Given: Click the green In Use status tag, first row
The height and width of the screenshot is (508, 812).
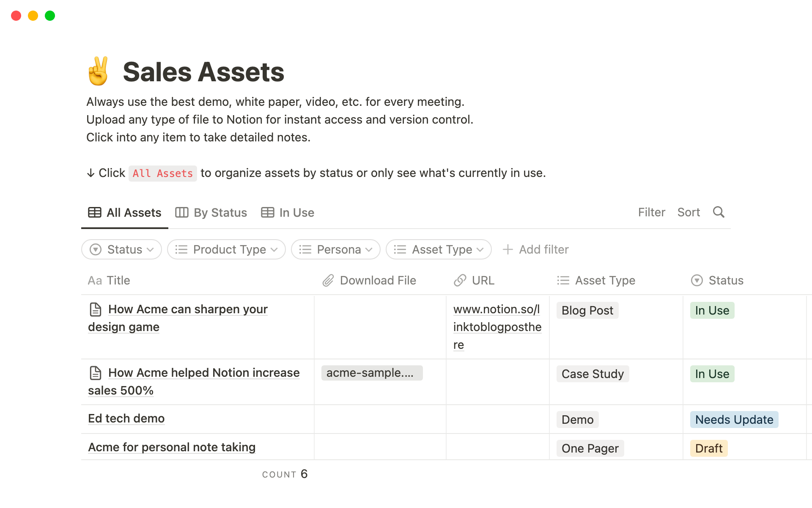Looking at the screenshot, I should pos(712,310).
